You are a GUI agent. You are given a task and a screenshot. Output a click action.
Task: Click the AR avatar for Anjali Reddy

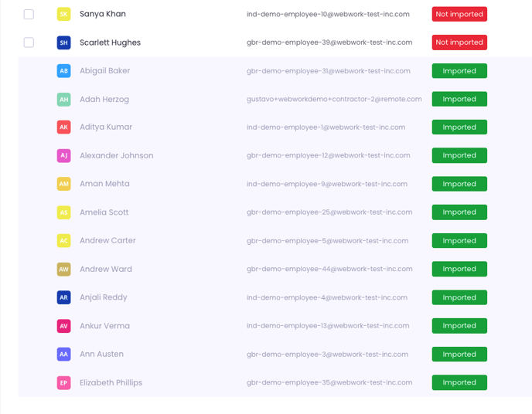[63, 297]
